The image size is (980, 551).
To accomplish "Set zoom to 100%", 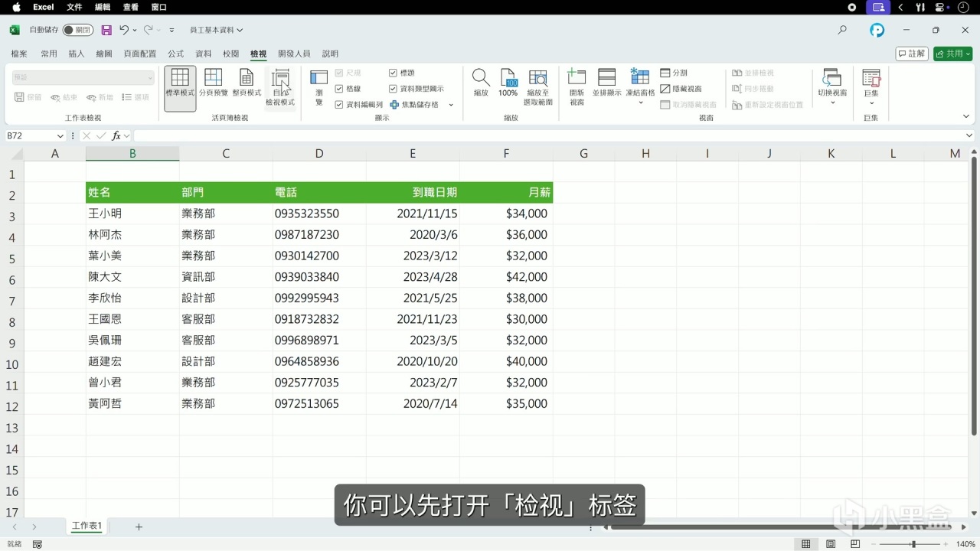I will (x=508, y=83).
